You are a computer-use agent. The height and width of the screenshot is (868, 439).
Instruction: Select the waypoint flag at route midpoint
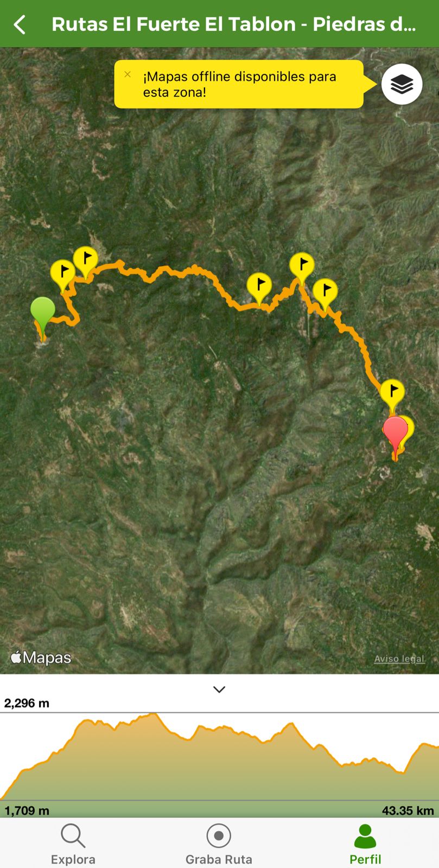(x=259, y=288)
